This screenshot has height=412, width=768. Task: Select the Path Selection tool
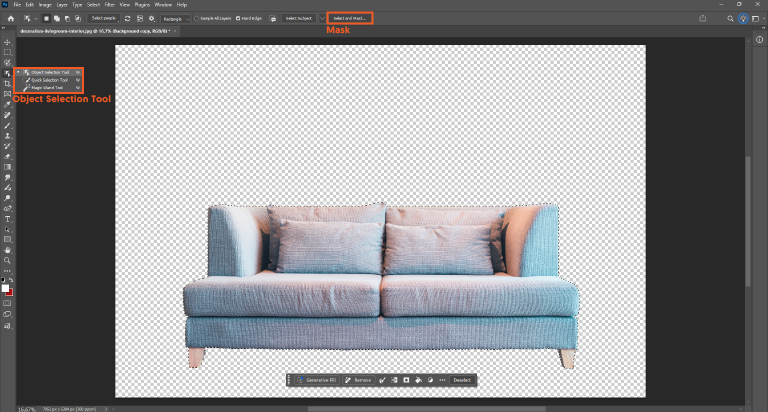[x=7, y=229]
